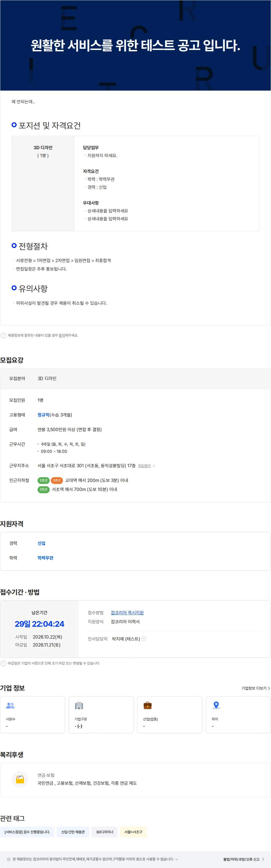Click the 산업(업종) info card
Image resolution: width=271 pixels, height=868 pixels.
(x=170, y=715)
